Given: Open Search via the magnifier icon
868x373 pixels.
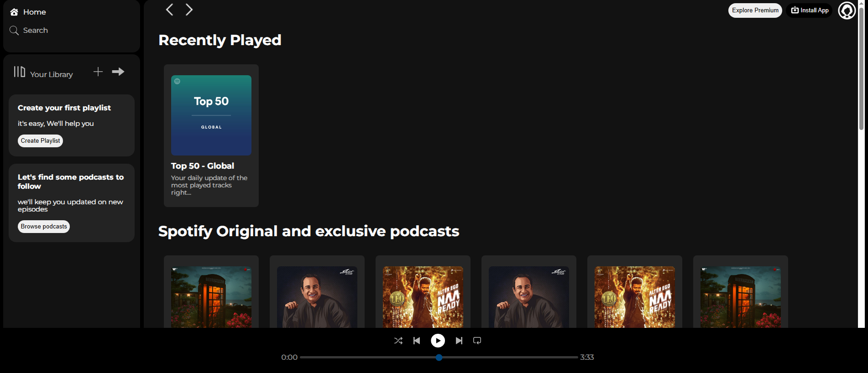Looking at the screenshot, I should pos(14,31).
